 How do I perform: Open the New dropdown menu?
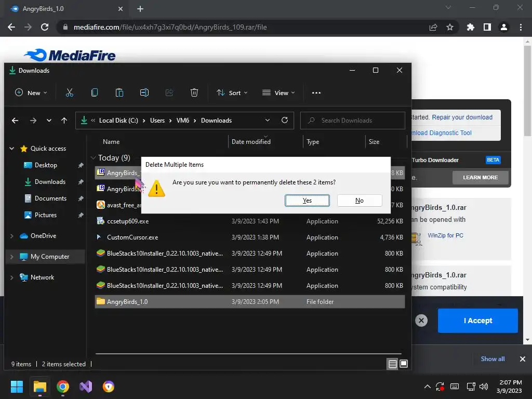(x=31, y=92)
